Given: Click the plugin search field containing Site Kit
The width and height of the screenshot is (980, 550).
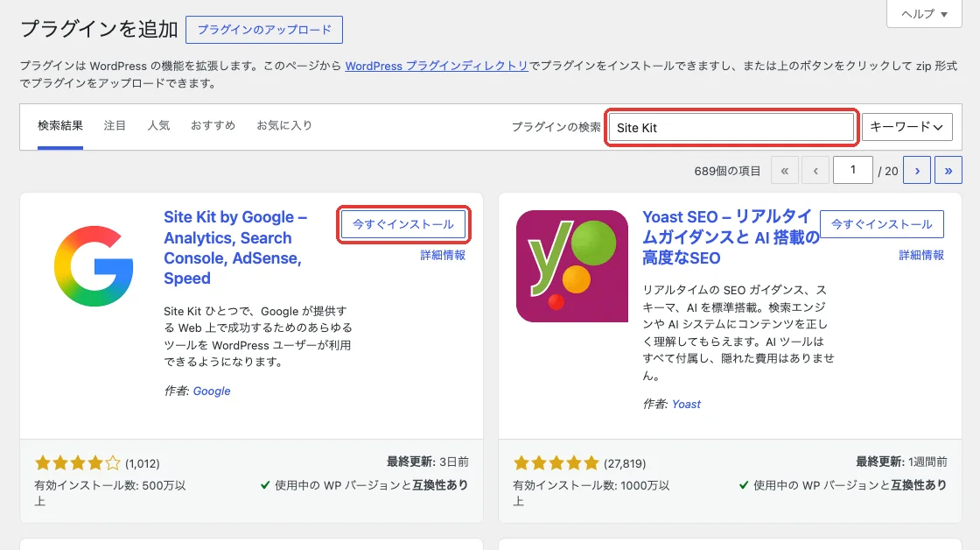Looking at the screenshot, I should (x=731, y=128).
